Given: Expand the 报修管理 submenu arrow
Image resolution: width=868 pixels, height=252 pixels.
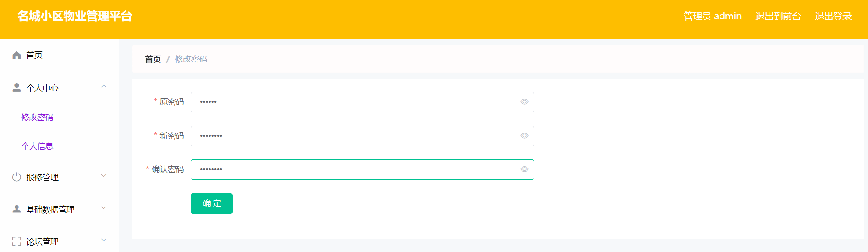Looking at the screenshot, I should (104, 176).
